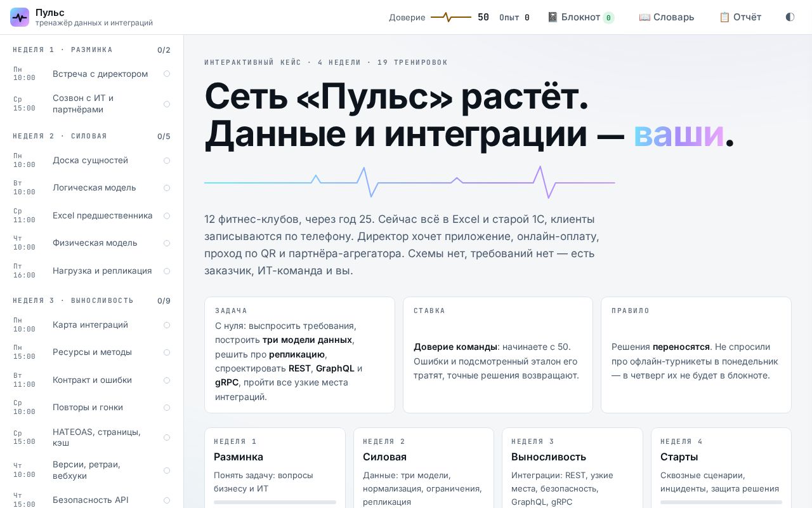Open the Неделя 3 Выносливость card
Viewport: 812px width, 508px height.
(x=572, y=468)
